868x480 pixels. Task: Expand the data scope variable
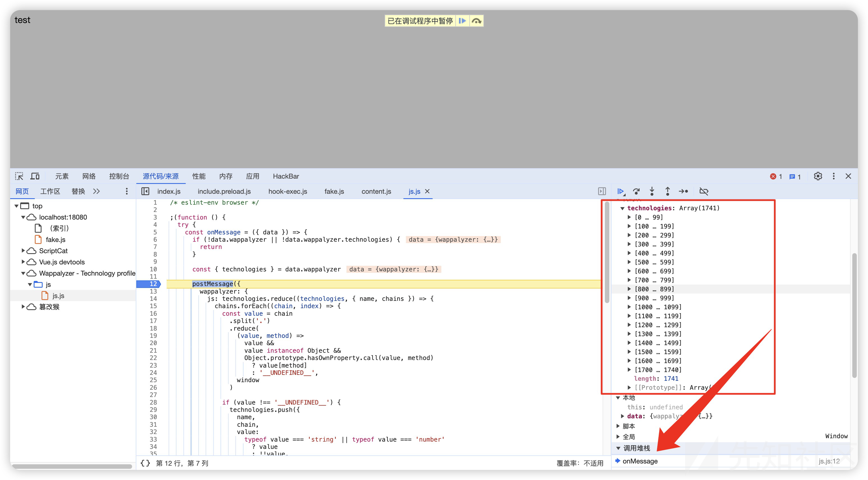coord(622,416)
